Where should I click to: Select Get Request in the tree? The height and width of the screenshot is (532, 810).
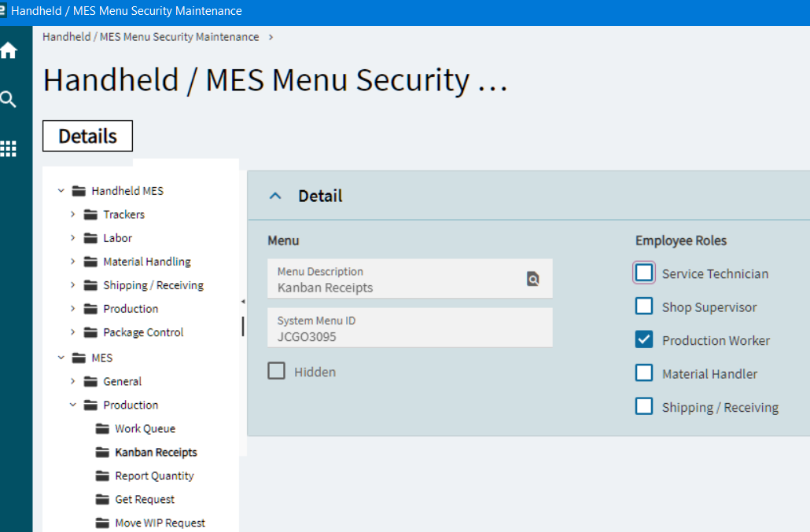tap(145, 500)
